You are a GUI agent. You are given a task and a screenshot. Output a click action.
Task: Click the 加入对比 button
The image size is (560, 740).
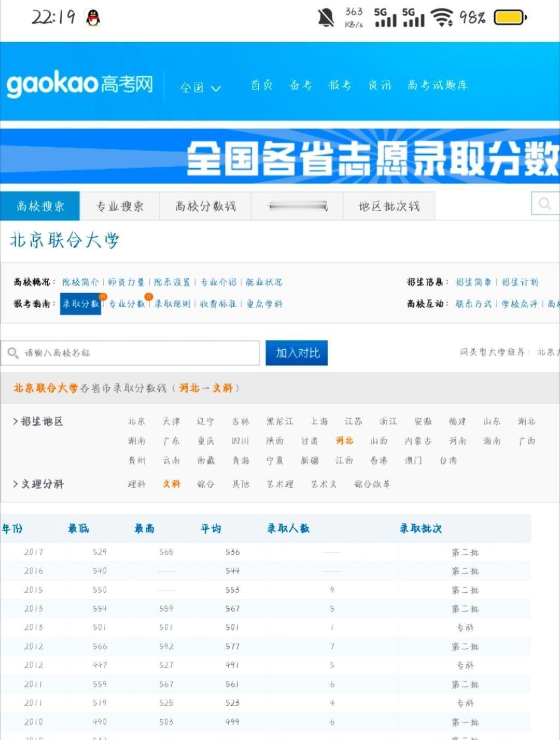pos(297,353)
